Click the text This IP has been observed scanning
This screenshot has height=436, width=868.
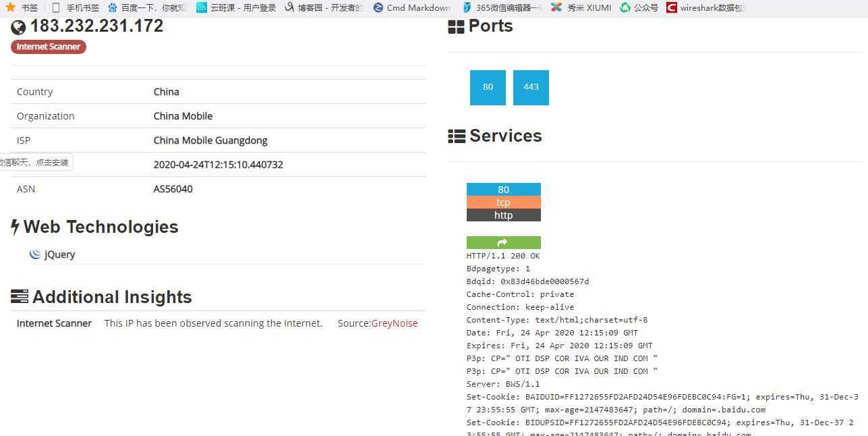tap(213, 323)
